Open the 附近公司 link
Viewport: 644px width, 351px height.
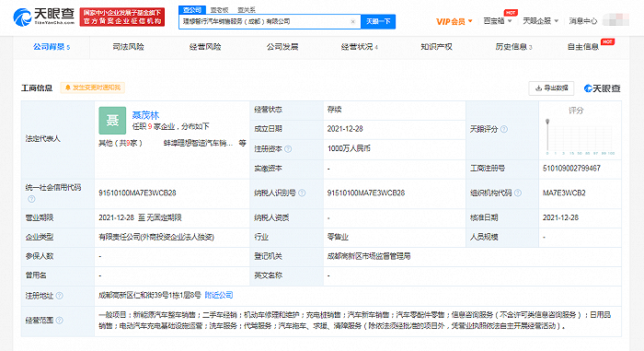pos(219,295)
